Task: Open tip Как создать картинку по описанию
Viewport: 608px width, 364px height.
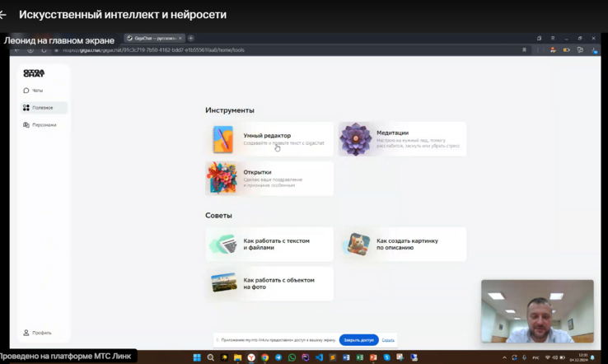Action: [x=403, y=245]
